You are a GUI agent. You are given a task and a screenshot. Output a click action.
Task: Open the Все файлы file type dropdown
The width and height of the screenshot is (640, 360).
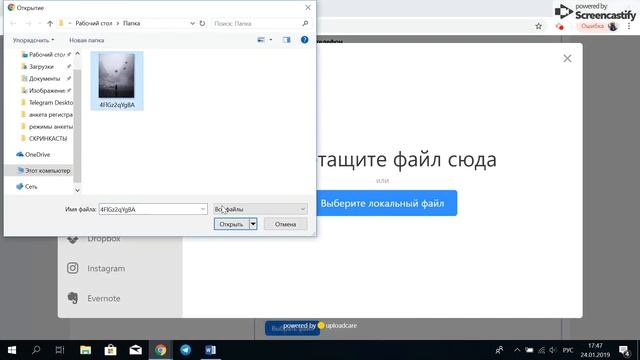tap(260, 209)
